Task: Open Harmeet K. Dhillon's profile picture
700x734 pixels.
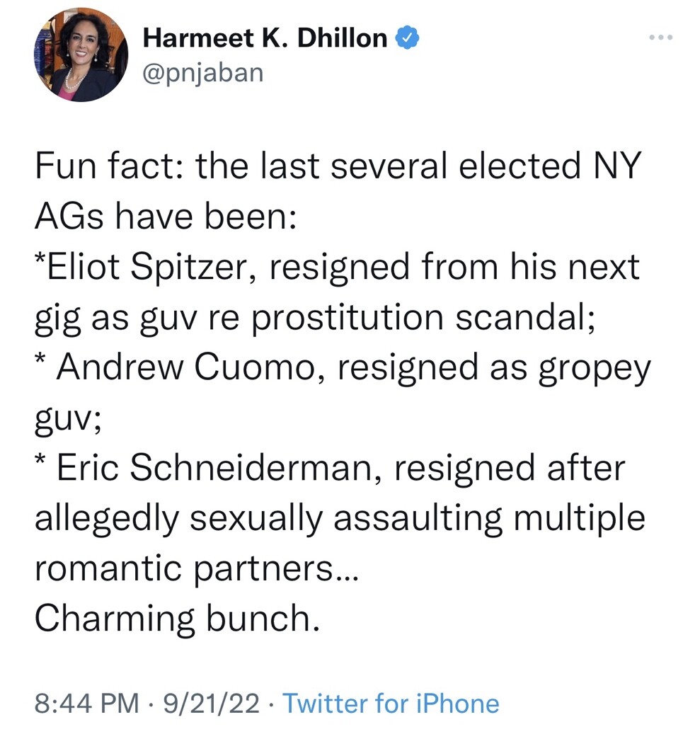Action: click(x=81, y=56)
